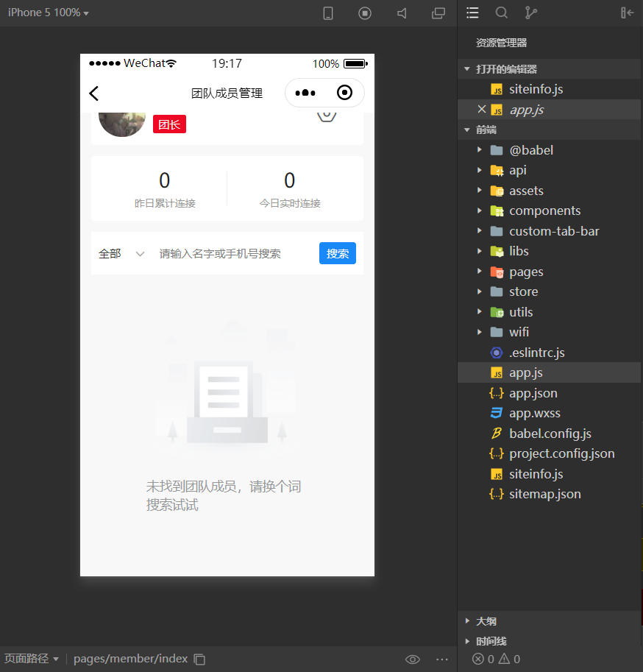Screen dimensions: 643x672
Task: Collapse the side panel with top-right icon
Action: pos(627,13)
